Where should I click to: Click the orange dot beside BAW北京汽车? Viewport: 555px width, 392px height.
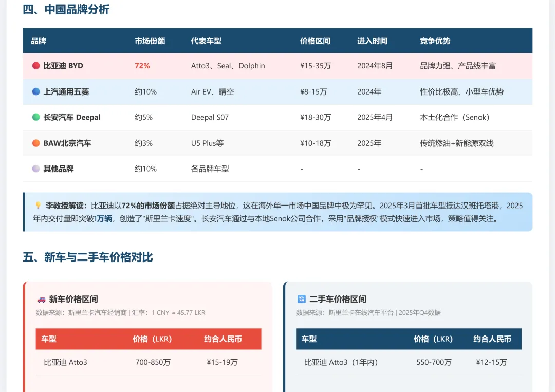click(x=36, y=143)
